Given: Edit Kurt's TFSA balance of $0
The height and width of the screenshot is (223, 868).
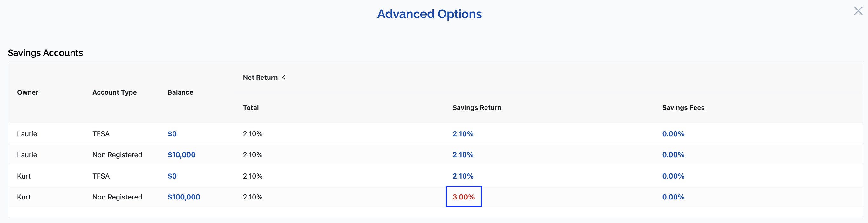Looking at the screenshot, I should coord(172,176).
